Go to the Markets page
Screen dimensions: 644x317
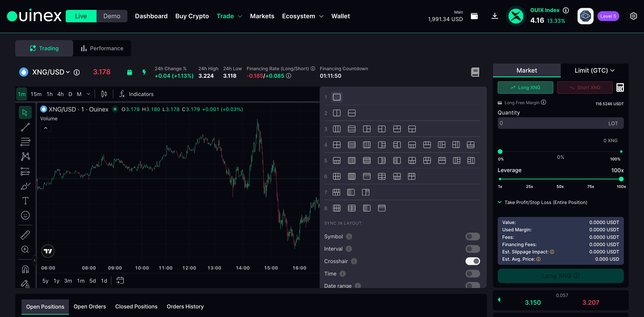click(262, 16)
